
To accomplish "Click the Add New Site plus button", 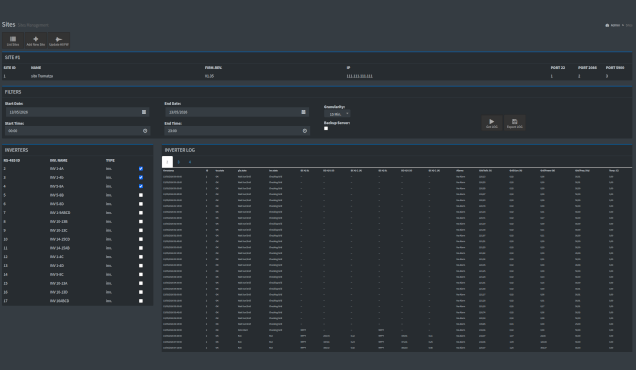I will (36, 41).
